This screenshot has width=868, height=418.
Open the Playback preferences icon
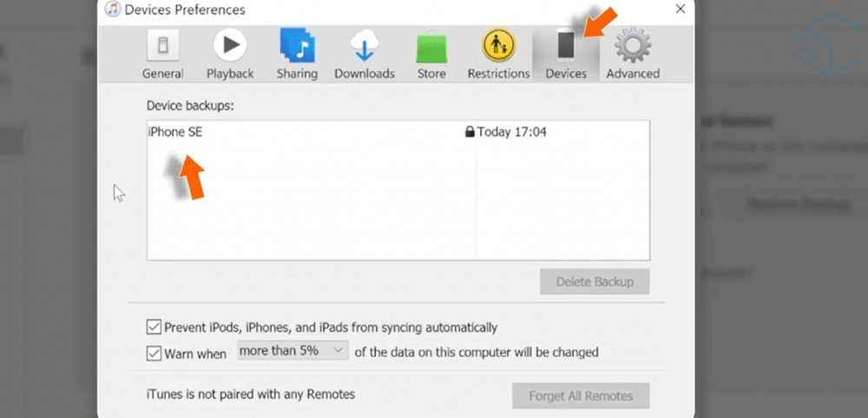230,45
